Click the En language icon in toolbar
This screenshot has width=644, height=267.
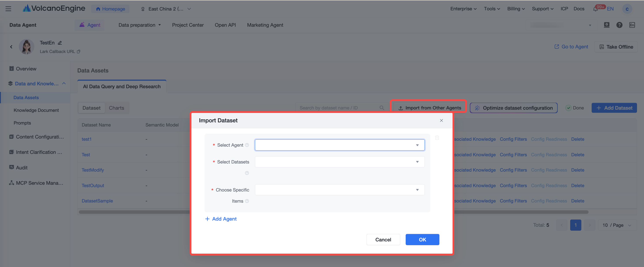coord(632,25)
